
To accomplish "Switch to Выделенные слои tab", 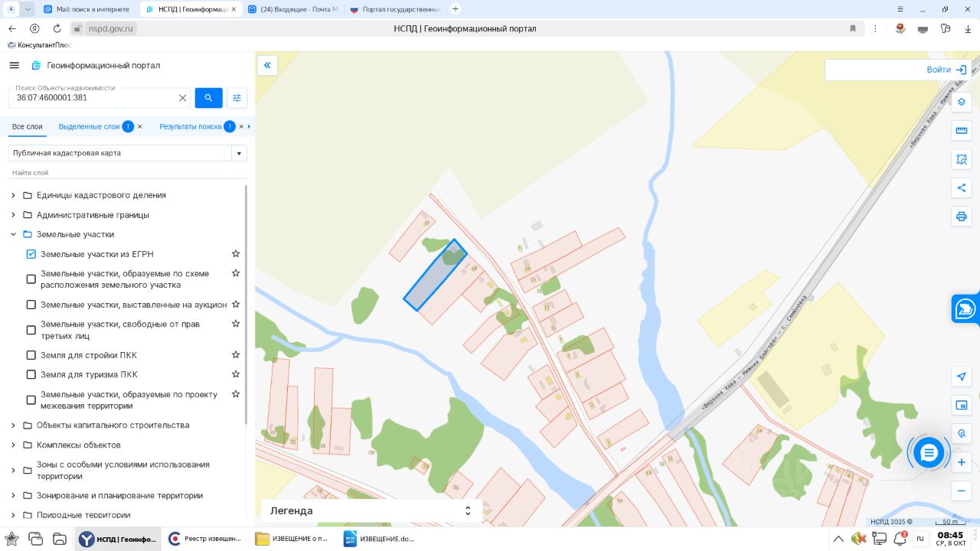I will [x=89, y=127].
